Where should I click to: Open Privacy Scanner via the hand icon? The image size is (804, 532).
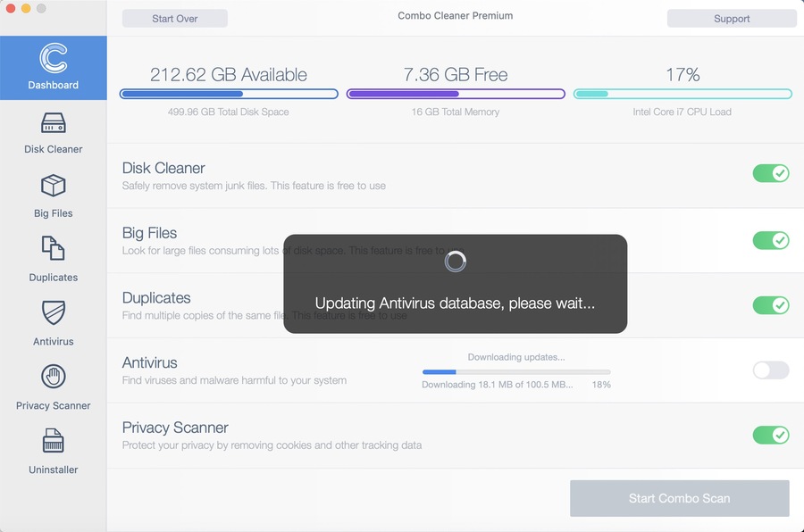coord(54,377)
